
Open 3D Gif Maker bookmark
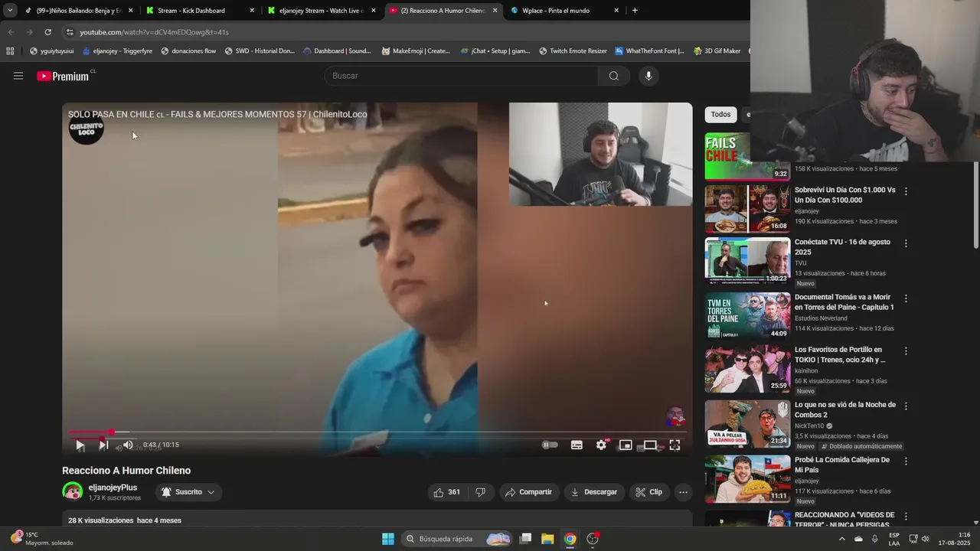(x=717, y=51)
